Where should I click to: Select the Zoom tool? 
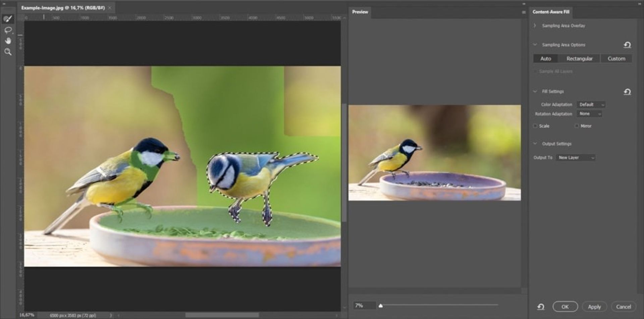coord(8,52)
